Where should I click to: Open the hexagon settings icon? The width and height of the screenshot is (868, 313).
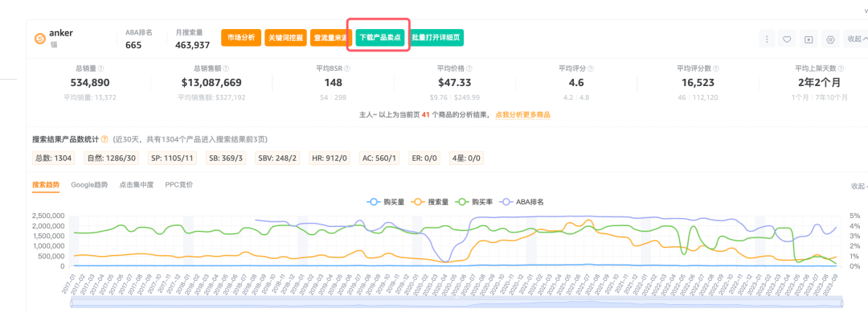pos(829,39)
